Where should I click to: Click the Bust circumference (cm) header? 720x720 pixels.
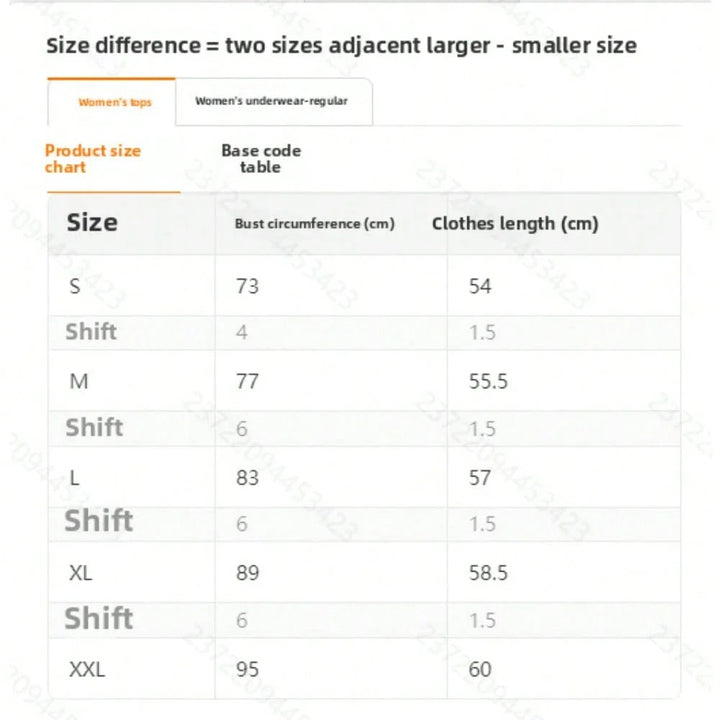coord(315,224)
